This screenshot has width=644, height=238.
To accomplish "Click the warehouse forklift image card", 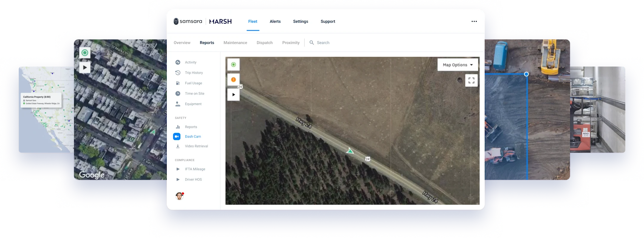I will pos(597,110).
